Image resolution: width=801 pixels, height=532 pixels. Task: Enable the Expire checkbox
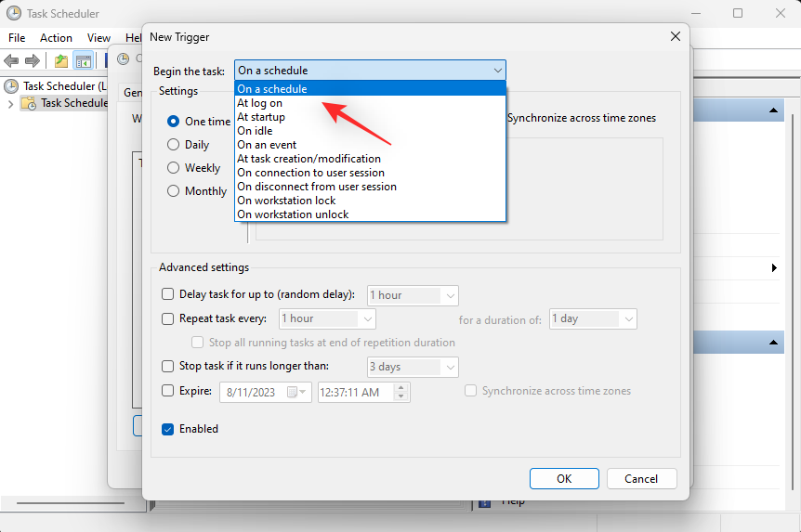(x=167, y=391)
